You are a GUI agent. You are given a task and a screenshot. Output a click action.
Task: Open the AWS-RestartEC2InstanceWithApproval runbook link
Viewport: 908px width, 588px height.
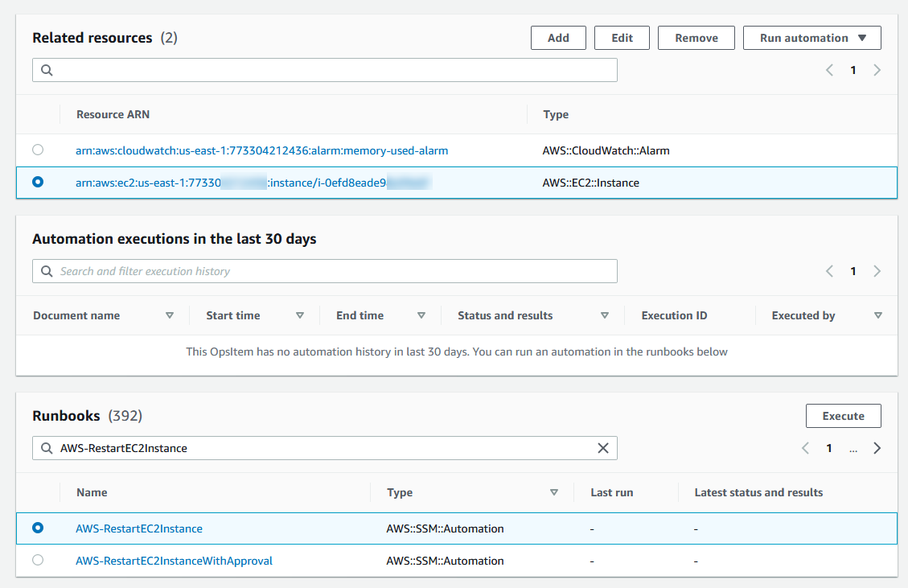click(x=174, y=561)
